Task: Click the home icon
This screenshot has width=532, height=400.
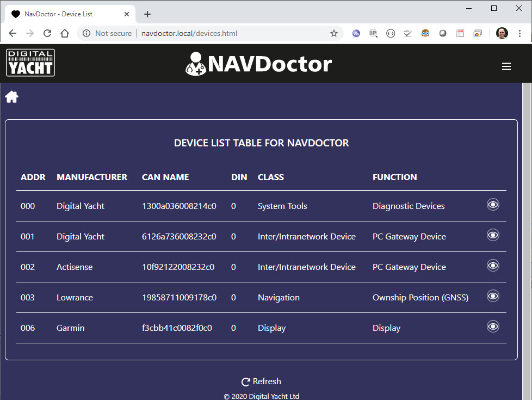Action: click(12, 97)
